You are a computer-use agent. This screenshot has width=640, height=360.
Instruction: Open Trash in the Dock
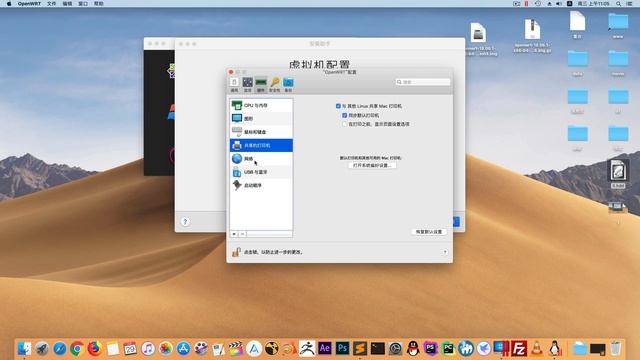616,349
